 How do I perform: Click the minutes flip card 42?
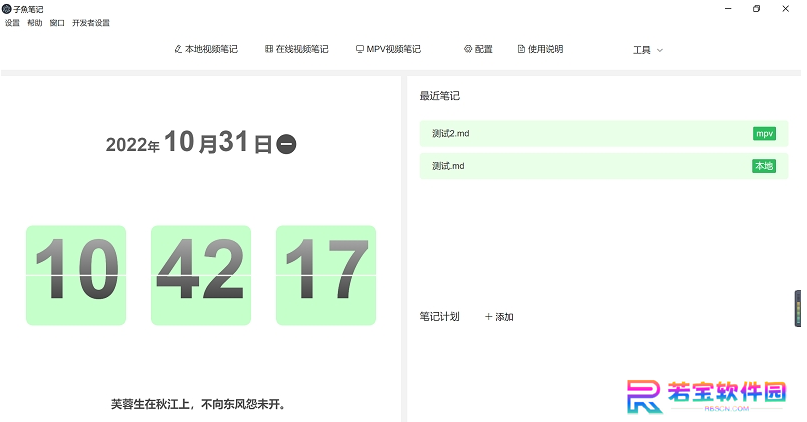point(201,275)
